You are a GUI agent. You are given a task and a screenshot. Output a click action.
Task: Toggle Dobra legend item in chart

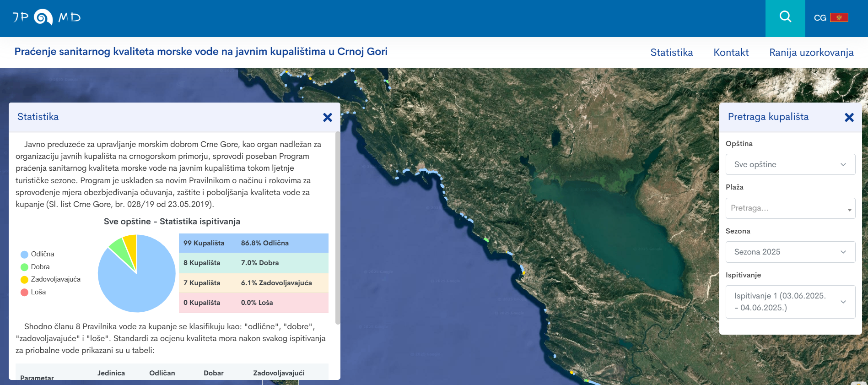point(35,267)
